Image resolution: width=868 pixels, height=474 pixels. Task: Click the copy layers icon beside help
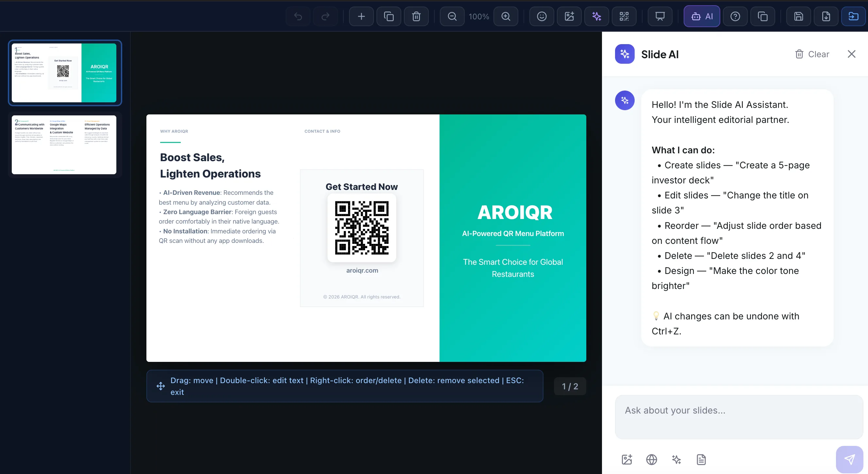[x=763, y=16]
